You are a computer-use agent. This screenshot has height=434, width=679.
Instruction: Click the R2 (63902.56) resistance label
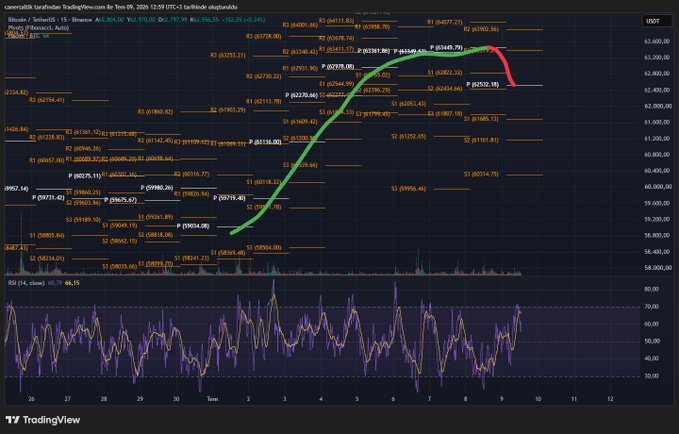point(481,29)
